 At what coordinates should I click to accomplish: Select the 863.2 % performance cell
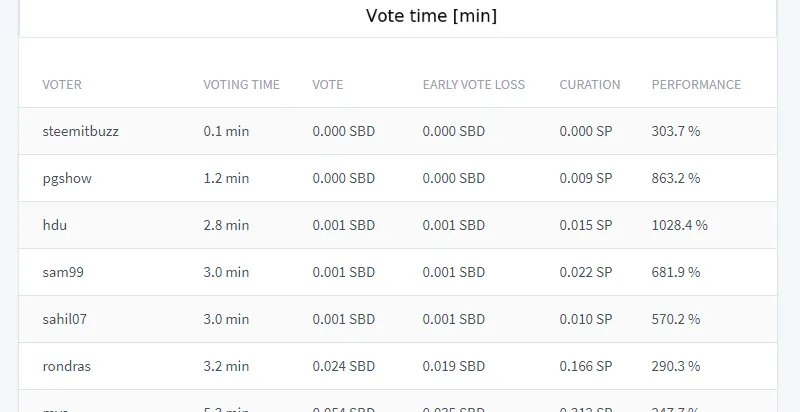click(x=676, y=178)
